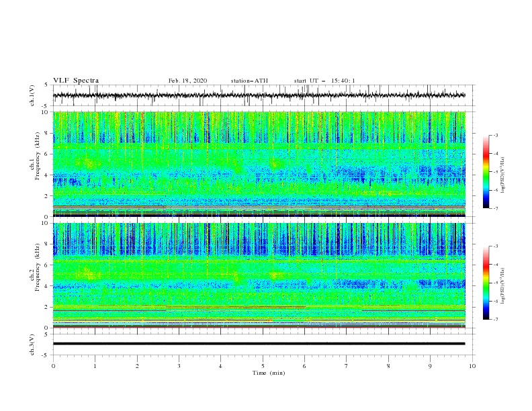Click the "5" voltage tick of the ch.1(V) axis

pyautogui.click(x=46, y=85)
